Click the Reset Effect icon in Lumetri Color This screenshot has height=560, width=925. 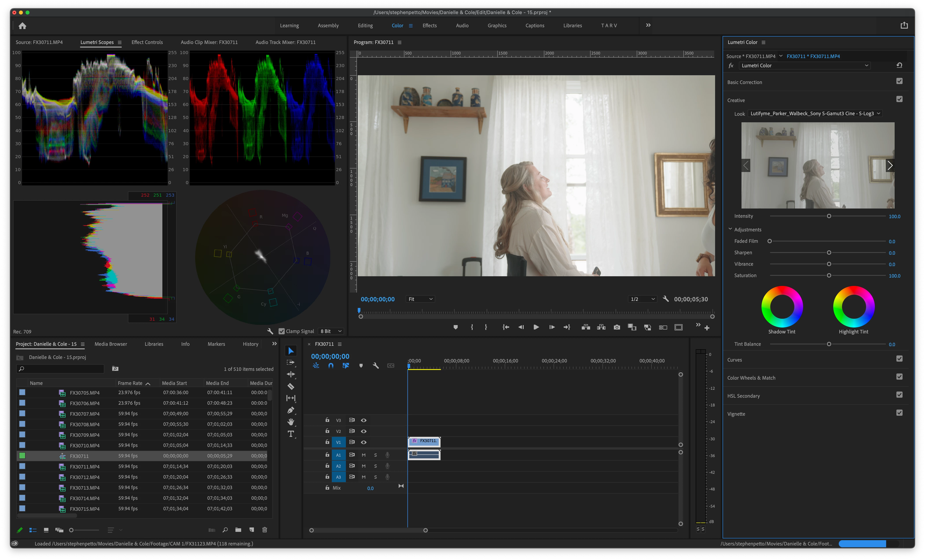pyautogui.click(x=899, y=65)
